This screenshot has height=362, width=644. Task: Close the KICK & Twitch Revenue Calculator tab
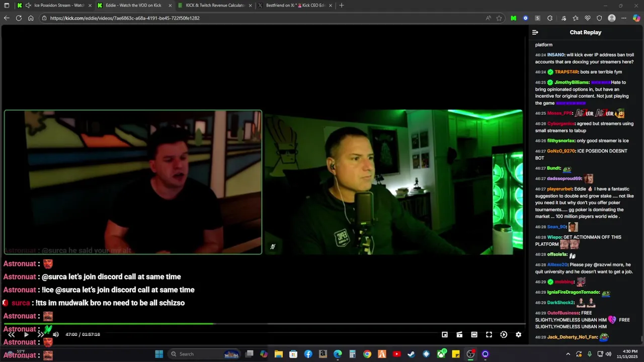(x=250, y=6)
